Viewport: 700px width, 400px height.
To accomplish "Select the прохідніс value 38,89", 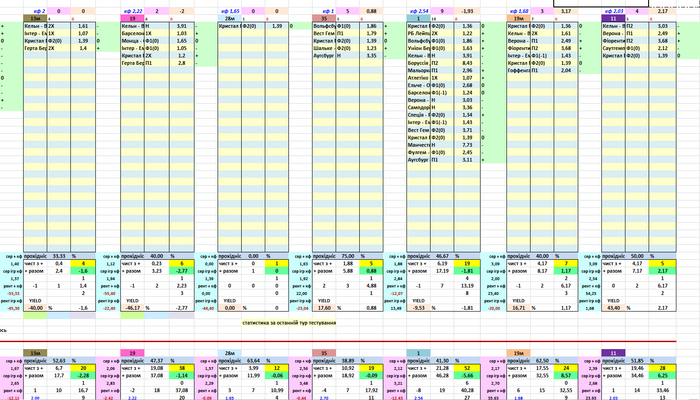I will [348, 361].
